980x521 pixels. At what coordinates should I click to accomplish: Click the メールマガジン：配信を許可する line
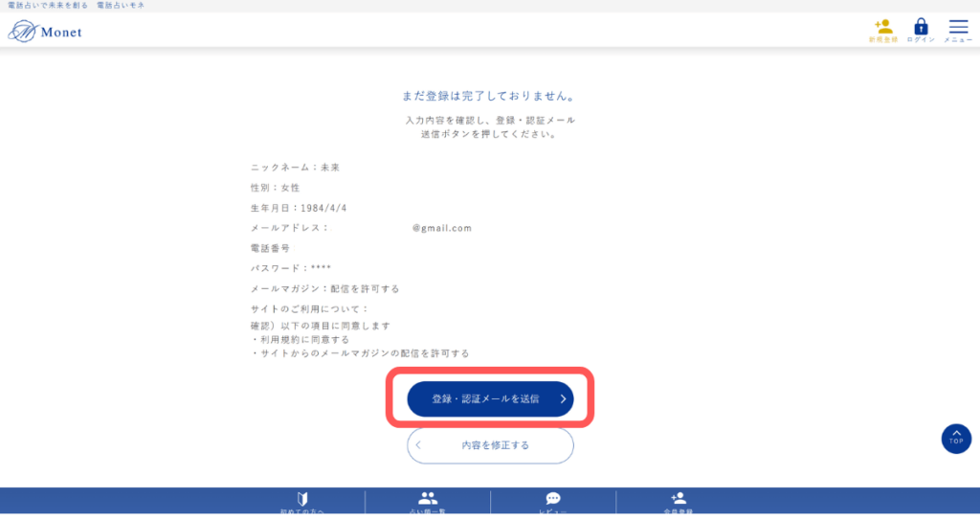coord(324,288)
